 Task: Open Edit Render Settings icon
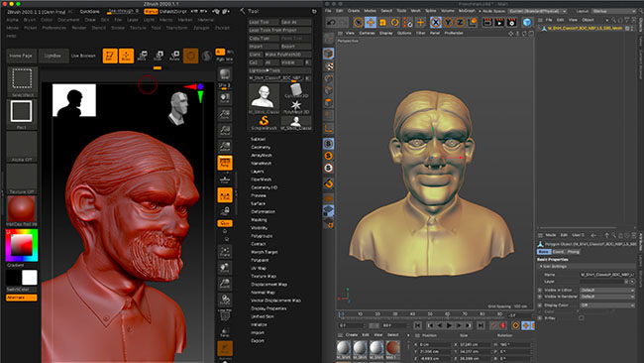[x=512, y=22]
